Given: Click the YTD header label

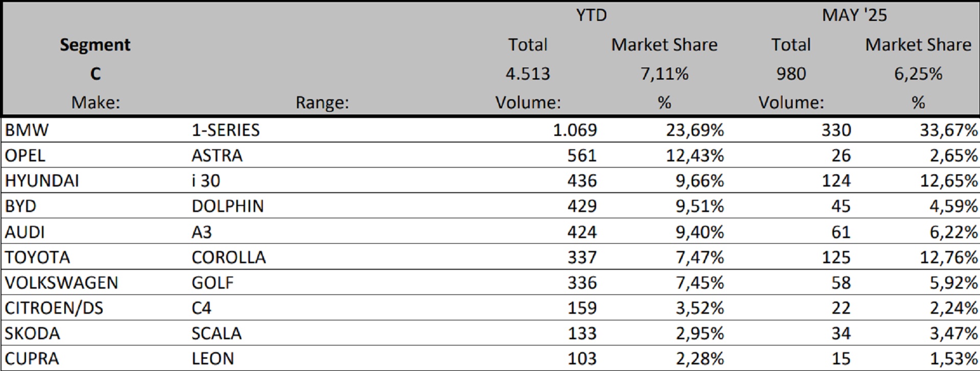Looking at the screenshot, I should (591, 15).
